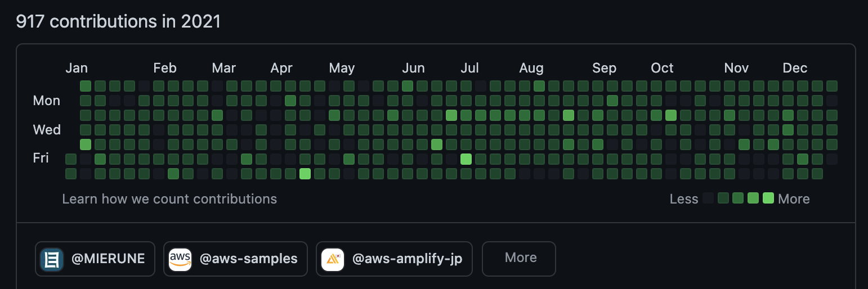Click the Aug month label
This screenshot has width=868, height=289.
[531, 68]
